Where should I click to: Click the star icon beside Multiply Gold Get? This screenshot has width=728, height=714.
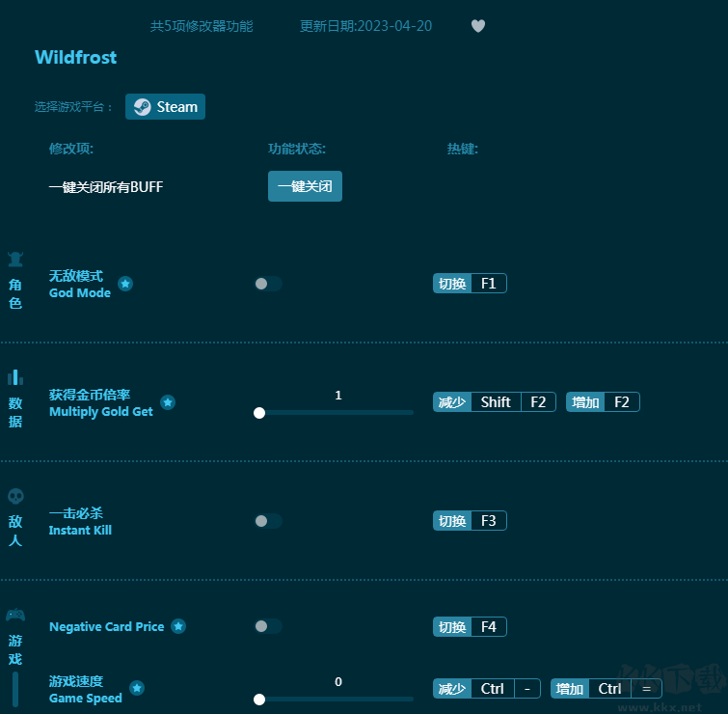[168, 402]
